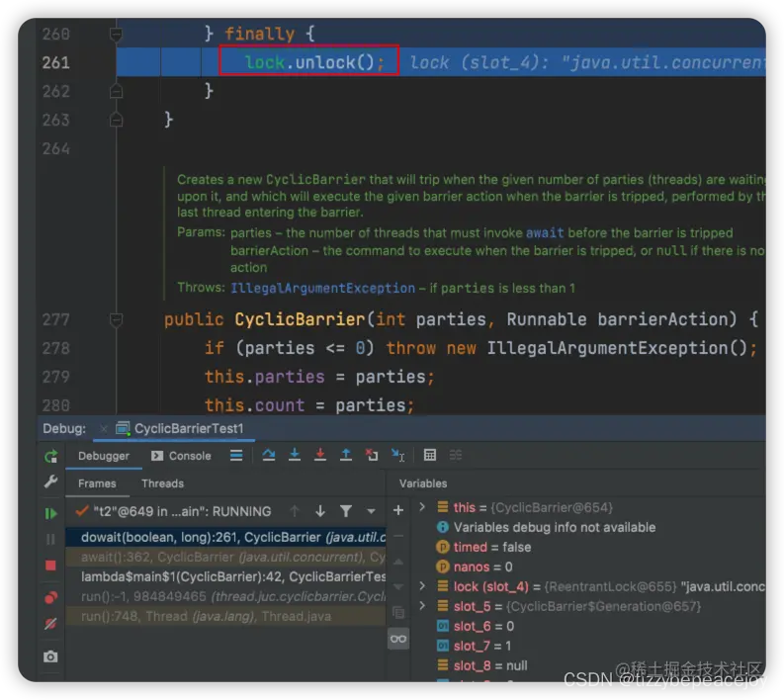This screenshot has height=700, width=784.
Task: Click line number 261 in gutter
Action: 55,62
